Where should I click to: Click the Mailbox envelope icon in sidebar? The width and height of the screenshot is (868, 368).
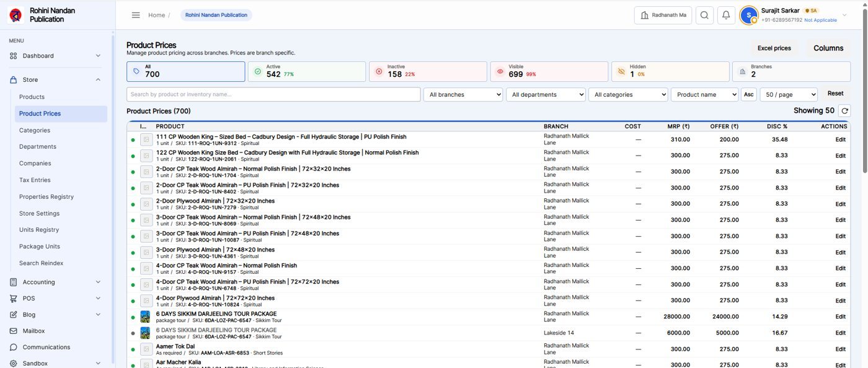[x=14, y=331]
